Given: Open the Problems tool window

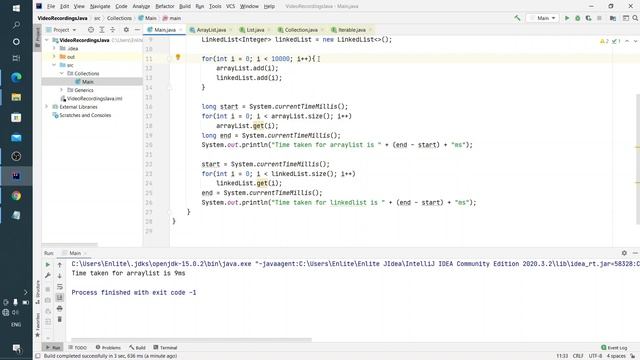Looking at the screenshot, I should 108,347.
